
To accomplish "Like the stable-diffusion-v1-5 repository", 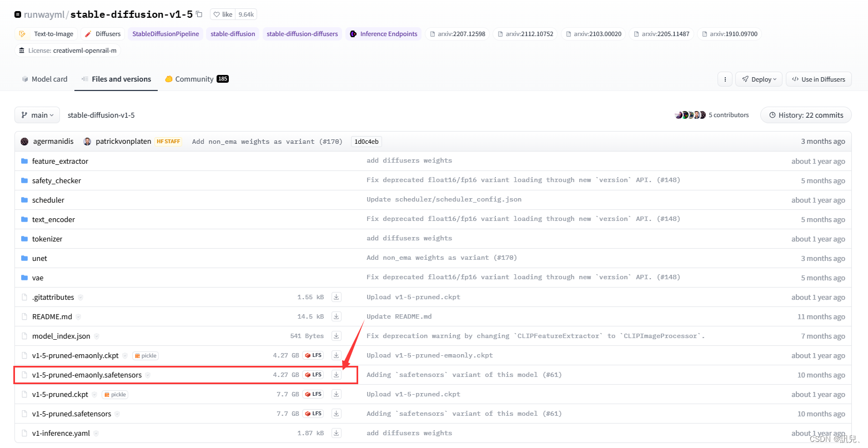I will (223, 14).
